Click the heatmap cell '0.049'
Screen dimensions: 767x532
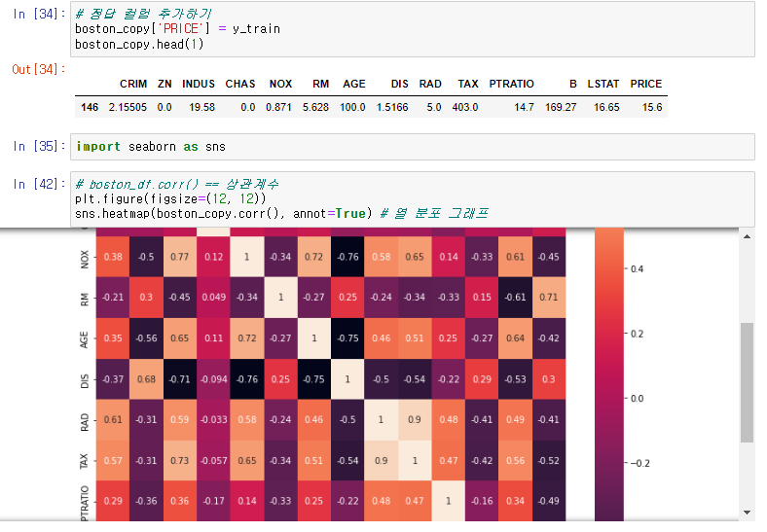(214, 298)
